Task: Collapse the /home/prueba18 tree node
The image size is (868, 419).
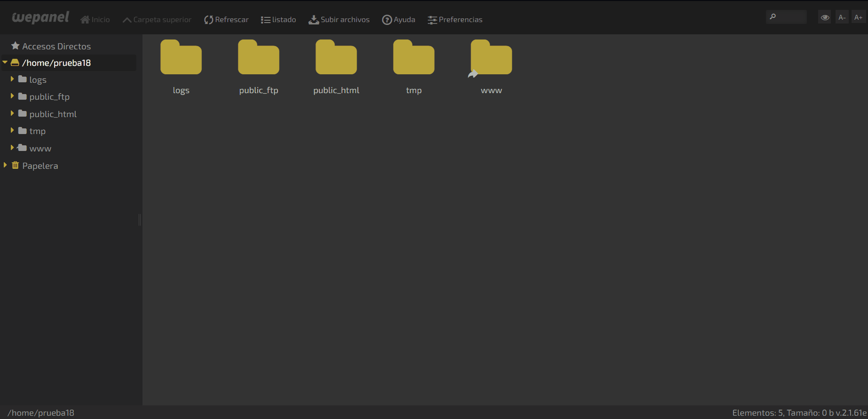Action: (x=5, y=63)
